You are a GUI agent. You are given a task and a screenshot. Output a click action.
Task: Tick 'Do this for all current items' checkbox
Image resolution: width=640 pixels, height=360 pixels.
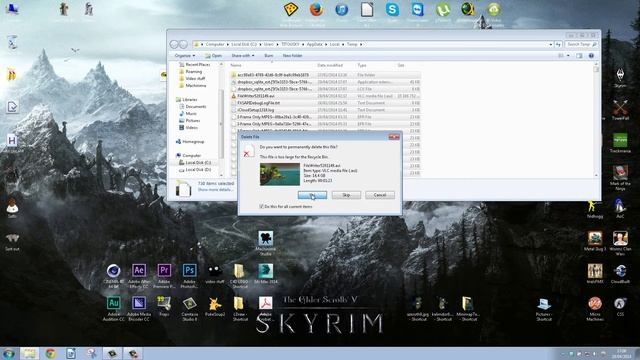(x=261, y=207)
